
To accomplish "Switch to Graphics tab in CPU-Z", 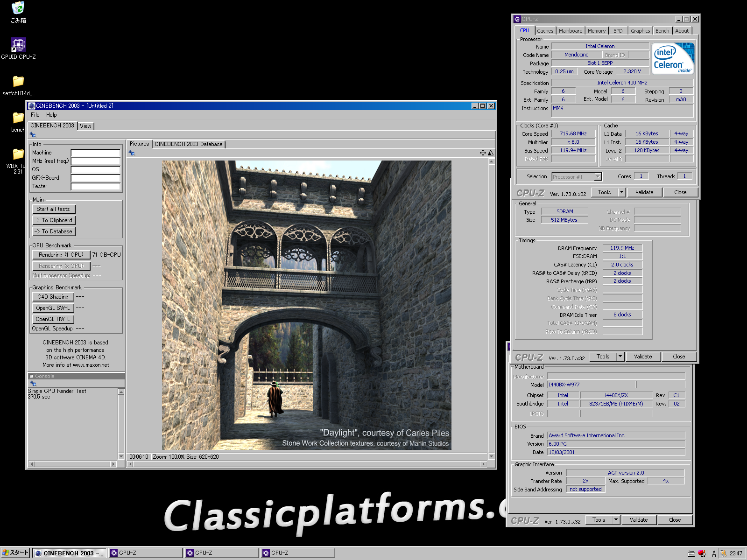I will 640,31.
